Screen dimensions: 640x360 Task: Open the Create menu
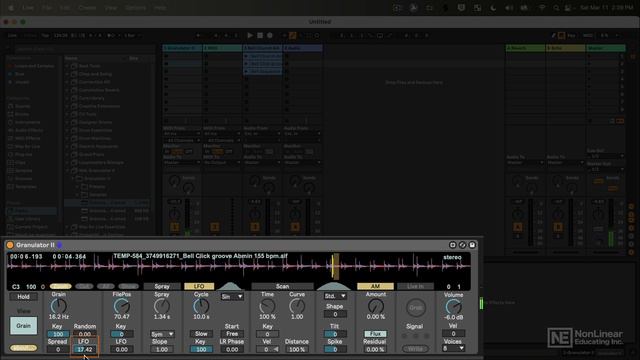click(87, 8)
